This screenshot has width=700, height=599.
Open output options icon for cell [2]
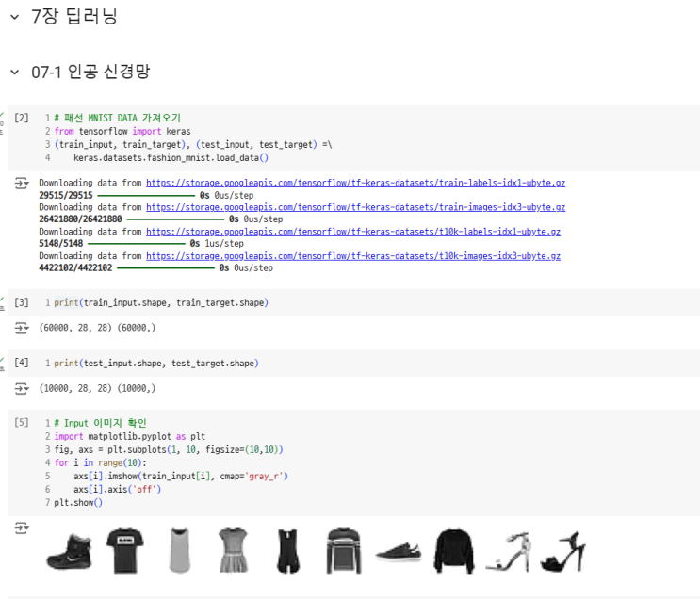pyautogui.click(x=22, y=183)
